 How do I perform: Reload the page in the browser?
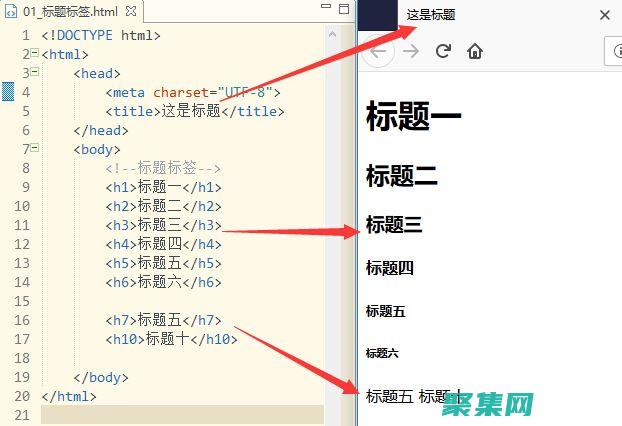point(443,52)
